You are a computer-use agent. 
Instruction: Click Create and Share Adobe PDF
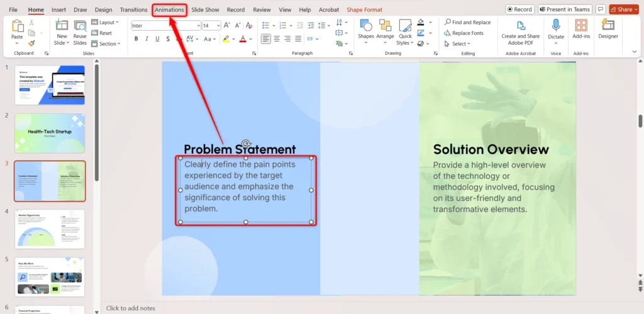pos(520,32)
